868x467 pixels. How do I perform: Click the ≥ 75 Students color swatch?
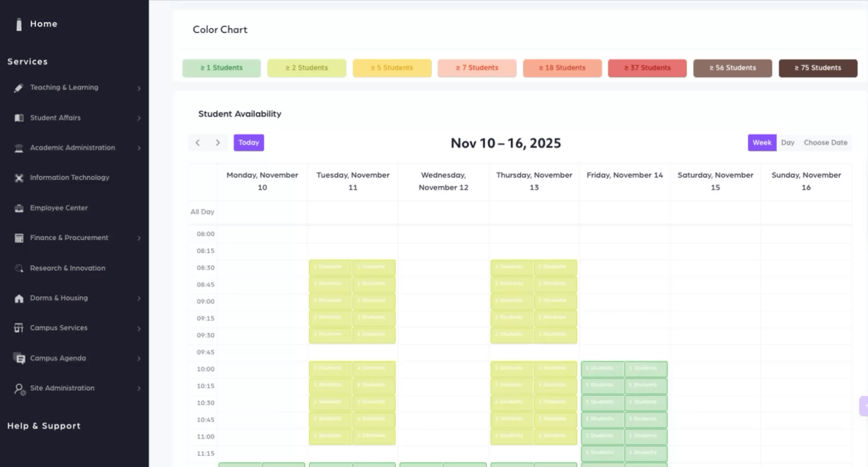(817, 68)
